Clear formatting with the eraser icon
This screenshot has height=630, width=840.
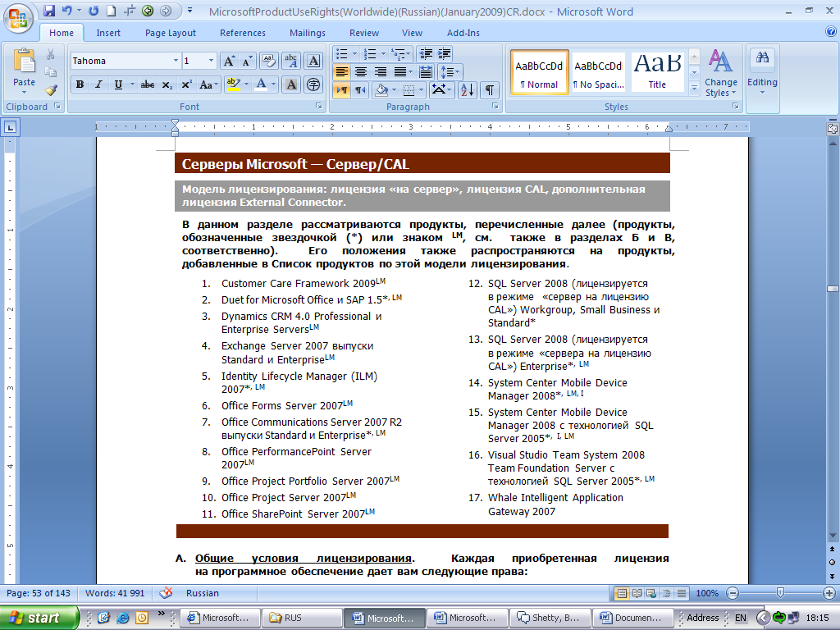click(269, 61)
